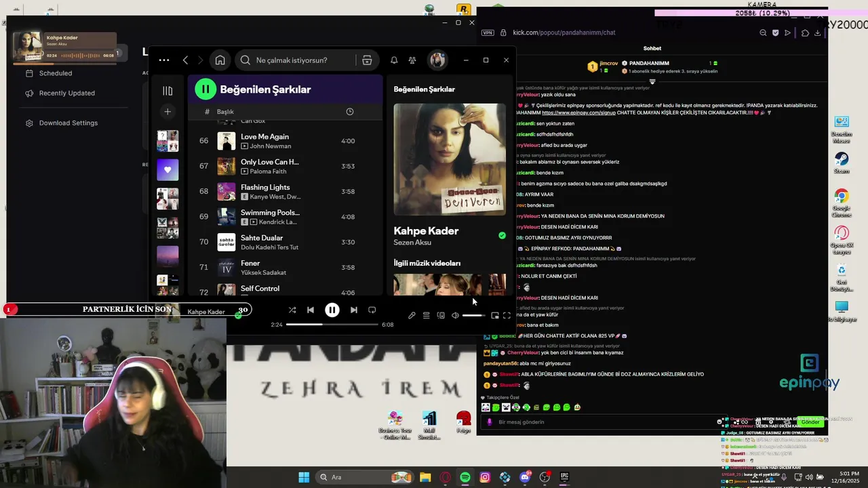Open Scheduled in the left sidebar
868x488 pixels.
coord(56,73)
